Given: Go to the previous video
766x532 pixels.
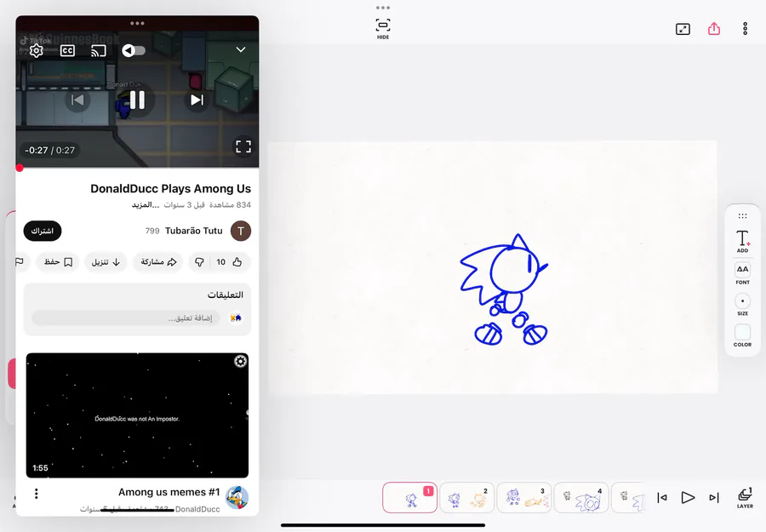Looking at the screenshot, I should [77, 100].
